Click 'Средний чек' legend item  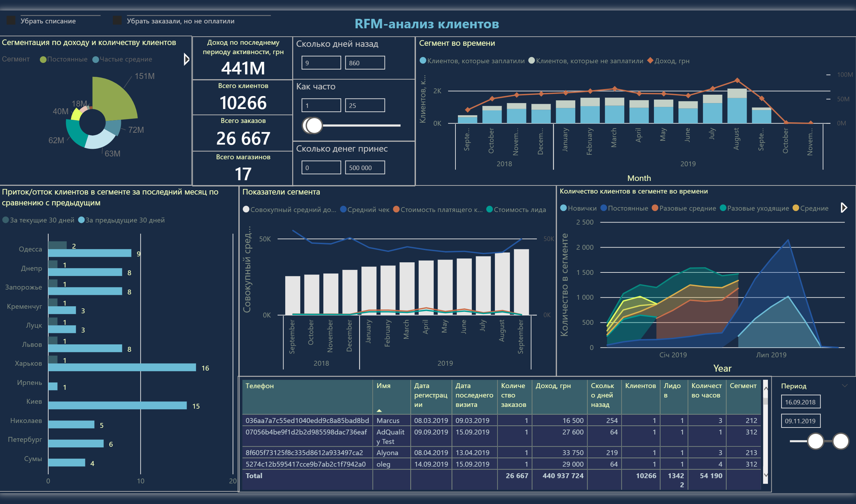(365, 210)
